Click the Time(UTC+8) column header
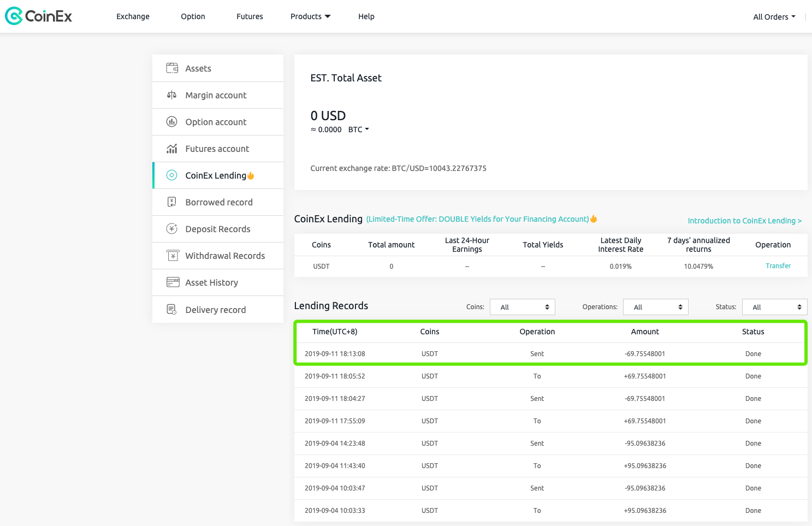812x526 pixels. [335, 332]
